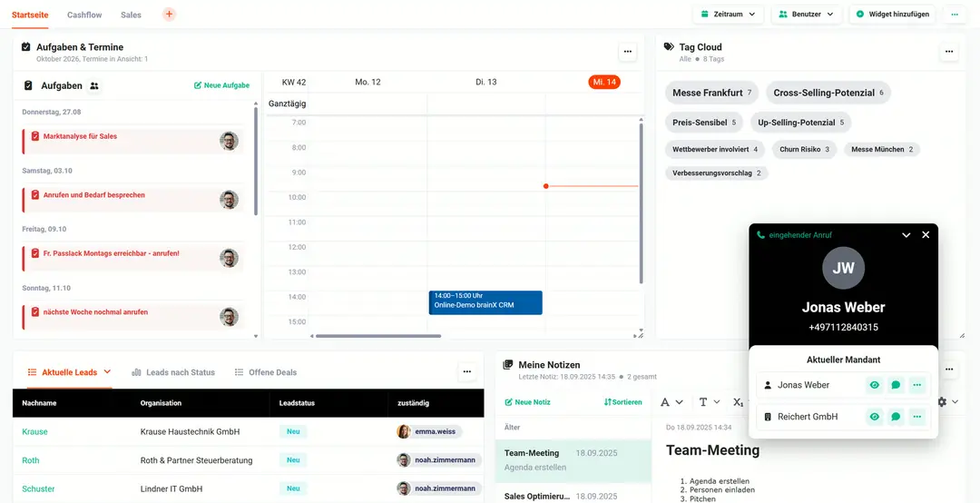Click the JW caller avatar
Viewport: 980px width, 503px height.
tap(843, 268)
